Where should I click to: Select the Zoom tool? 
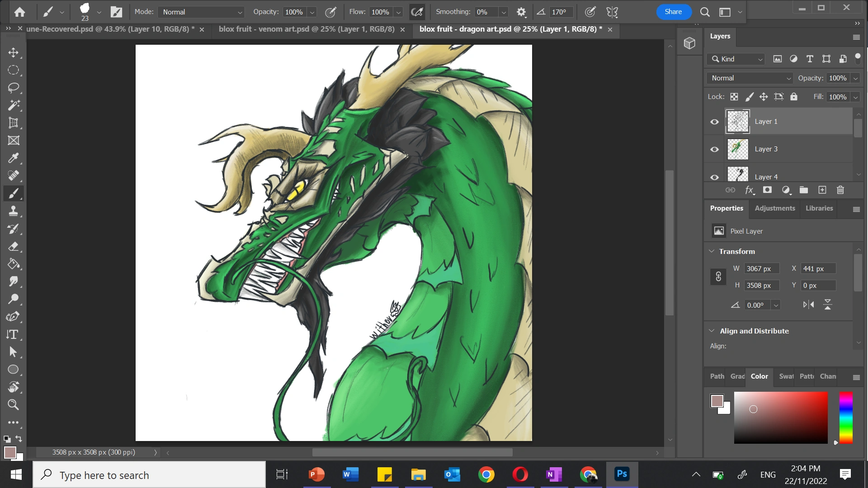point(14,405)
